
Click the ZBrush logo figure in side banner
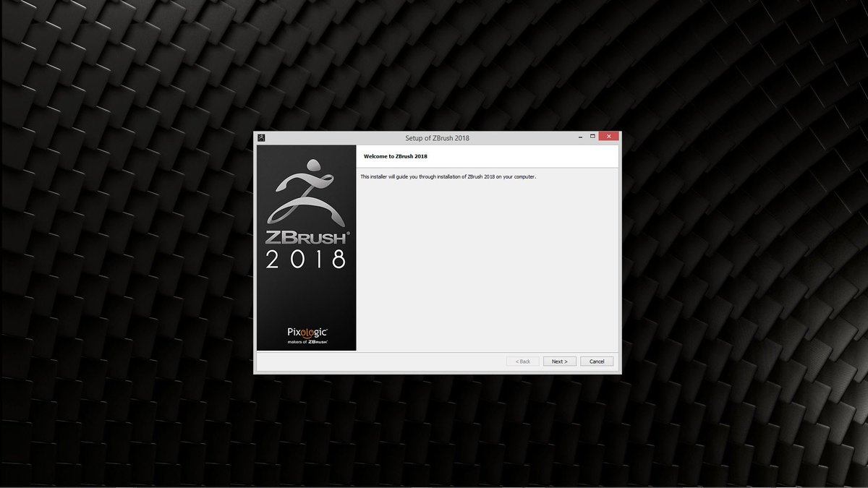pyautogui.click(x=306, y=192)
